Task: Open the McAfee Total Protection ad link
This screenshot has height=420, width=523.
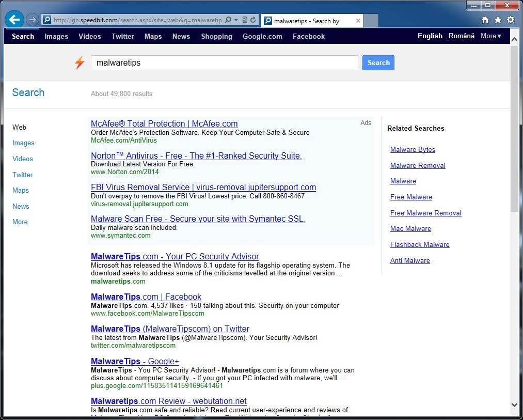Action: pyautogui.click(x=164, y=124)
